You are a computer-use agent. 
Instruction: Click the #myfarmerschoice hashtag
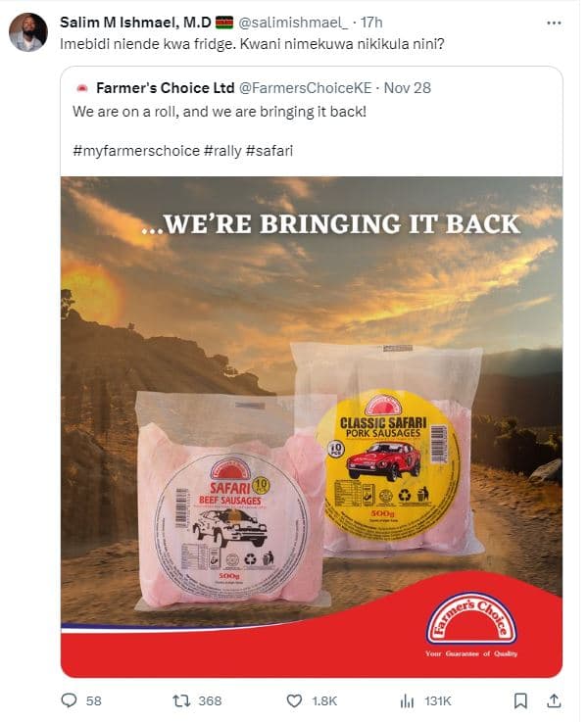point(136,151)
